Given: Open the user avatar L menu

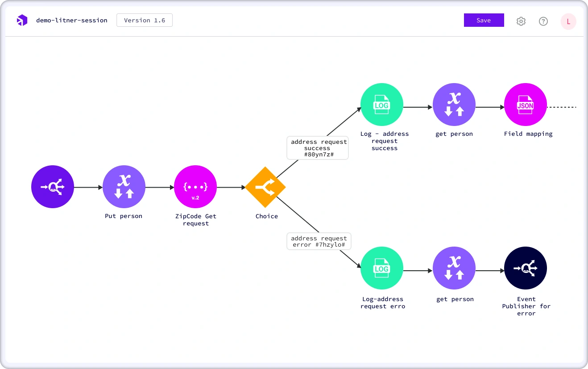Looking at the screenshot, I should (568, 21).
